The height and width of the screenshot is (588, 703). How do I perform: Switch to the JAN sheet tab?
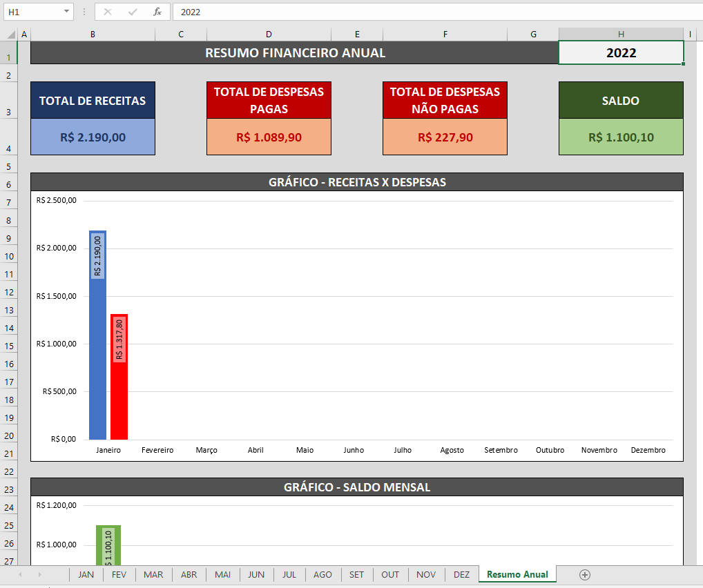[86, 574]
